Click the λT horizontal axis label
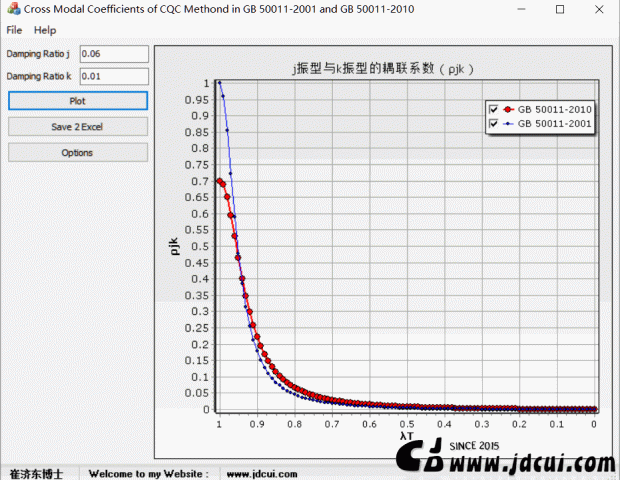The height and width of the screenshot is (480, 620). click(406, 436)
